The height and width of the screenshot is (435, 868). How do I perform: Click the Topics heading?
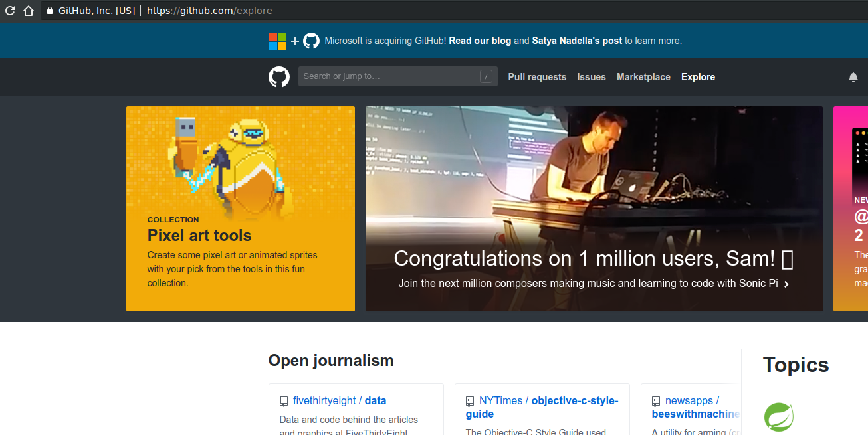click(x=796, y=365)
